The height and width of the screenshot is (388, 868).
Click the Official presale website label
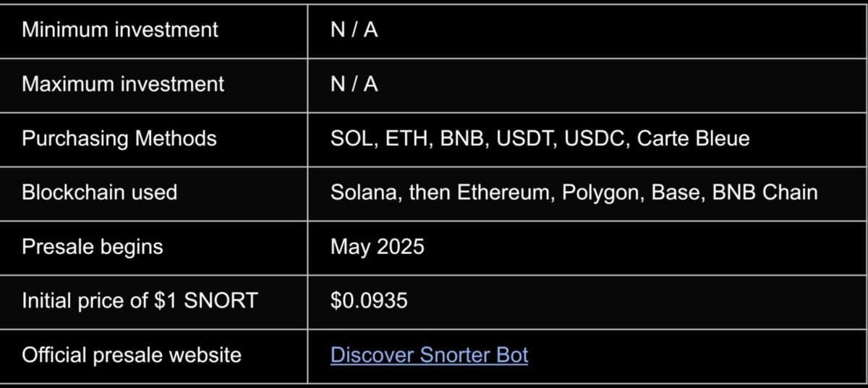click(132, 355)
